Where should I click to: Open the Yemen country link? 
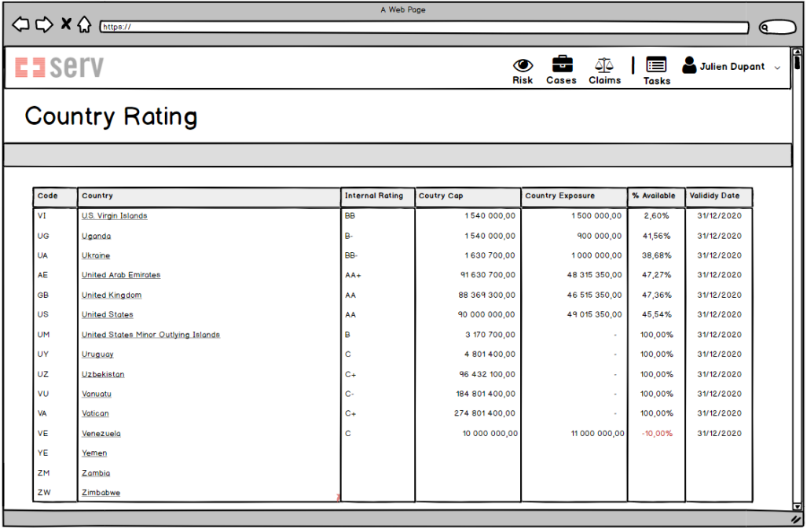[95, 453]
